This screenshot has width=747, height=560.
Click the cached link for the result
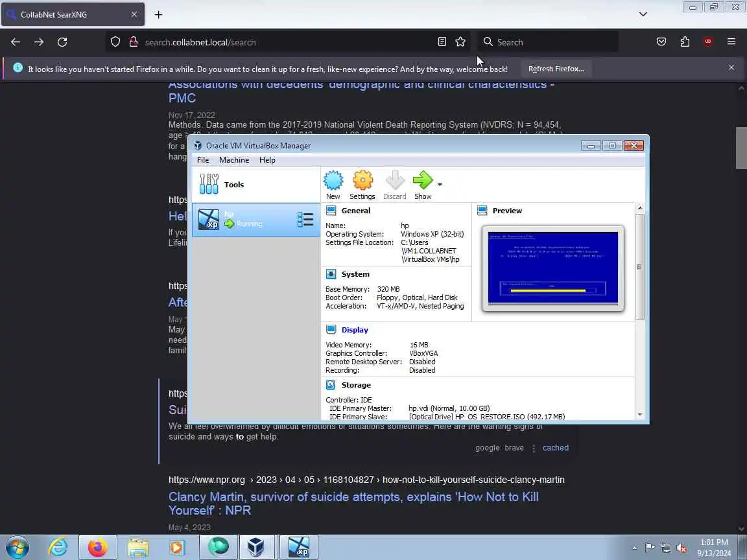tap(556, 448)
